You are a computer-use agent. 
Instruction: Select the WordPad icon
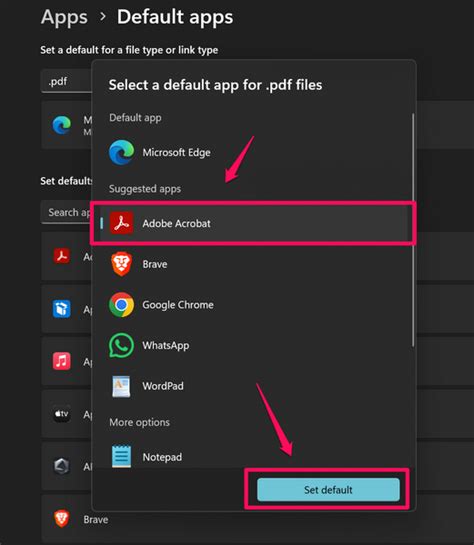pyautogui.click(x=121, y=386)
